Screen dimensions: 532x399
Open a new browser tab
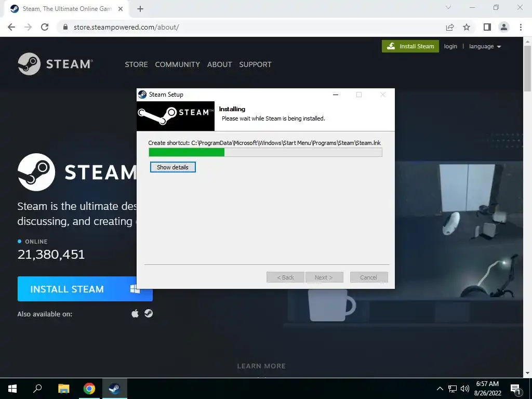pos(140,9)
